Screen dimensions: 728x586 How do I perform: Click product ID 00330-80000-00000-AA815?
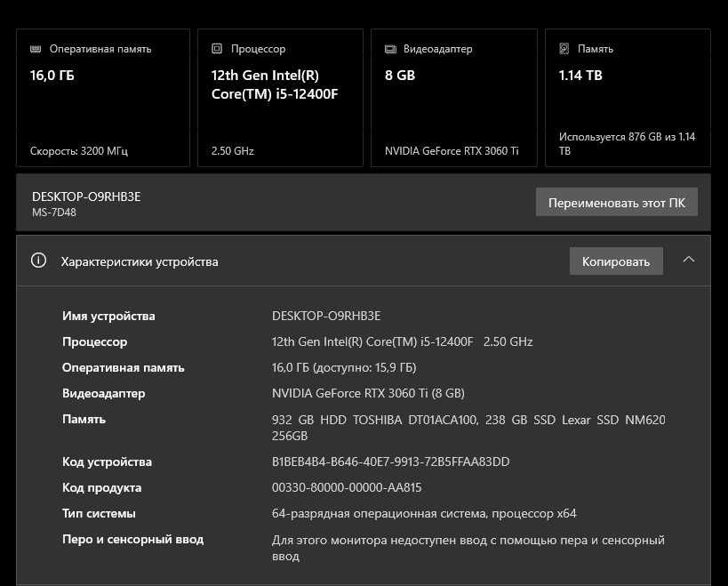tap(347, 487)
